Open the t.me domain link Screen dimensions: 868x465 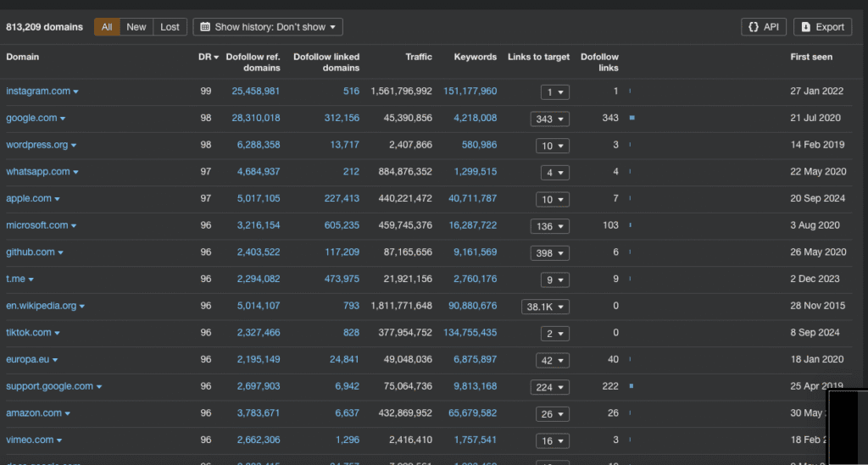coord(15,279)
